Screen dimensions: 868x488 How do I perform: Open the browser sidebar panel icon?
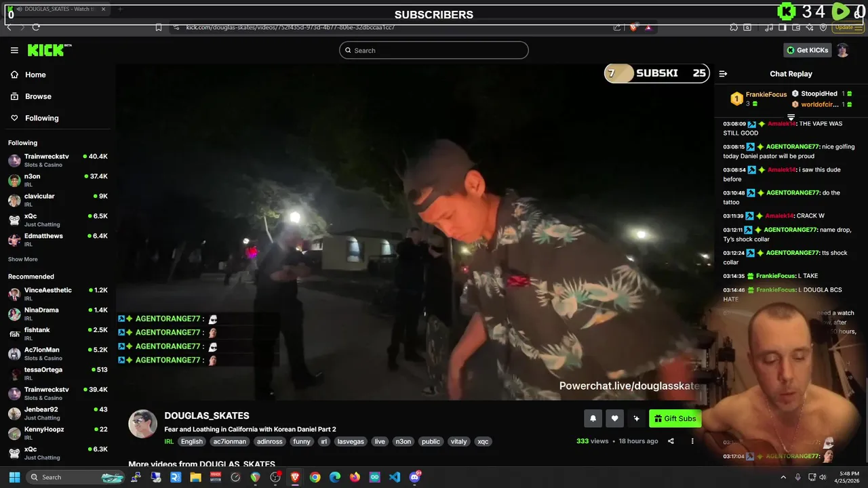pos(782,27)
